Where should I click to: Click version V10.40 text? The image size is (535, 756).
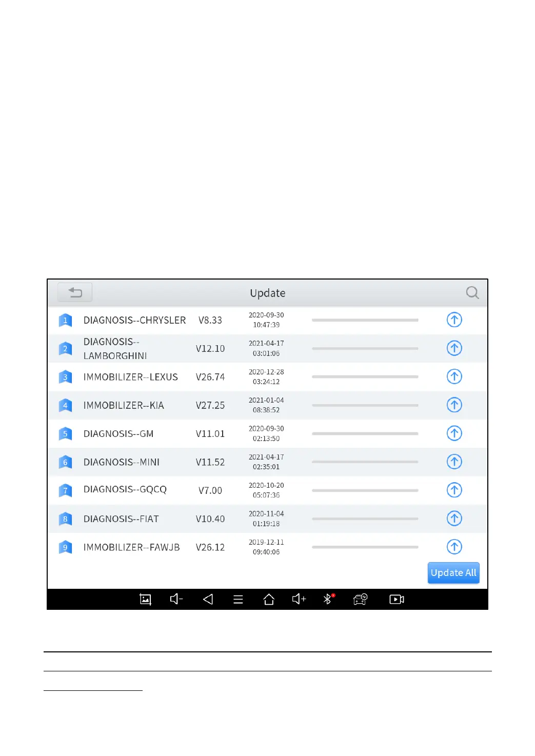(x=210, y=519)
